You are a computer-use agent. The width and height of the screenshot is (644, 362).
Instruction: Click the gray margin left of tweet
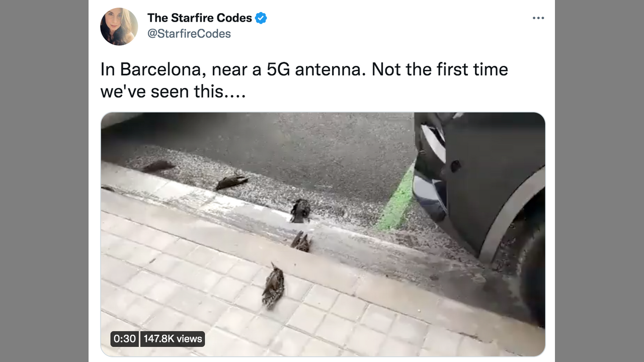click(x=44, y=181)
